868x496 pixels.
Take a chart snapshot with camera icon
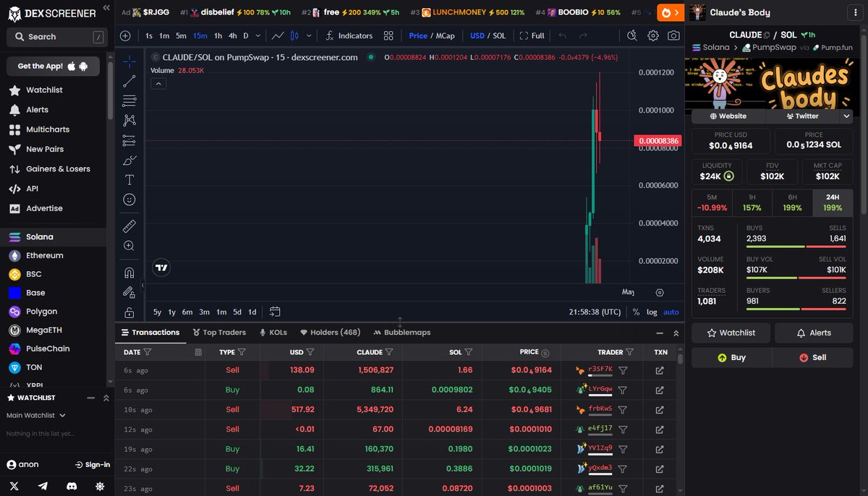(673, 35)
